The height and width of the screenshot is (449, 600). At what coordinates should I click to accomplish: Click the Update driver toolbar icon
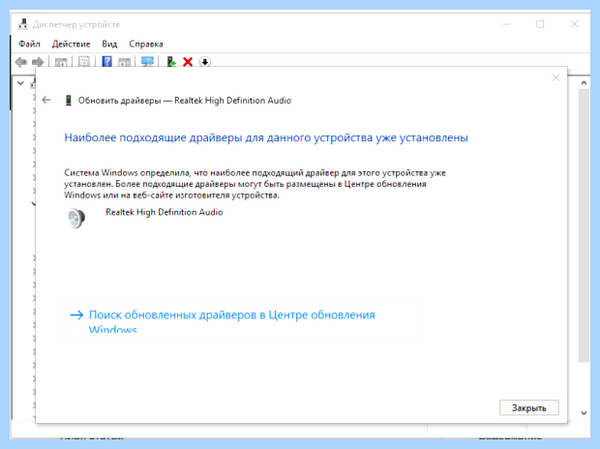click(x=171, y=61)
